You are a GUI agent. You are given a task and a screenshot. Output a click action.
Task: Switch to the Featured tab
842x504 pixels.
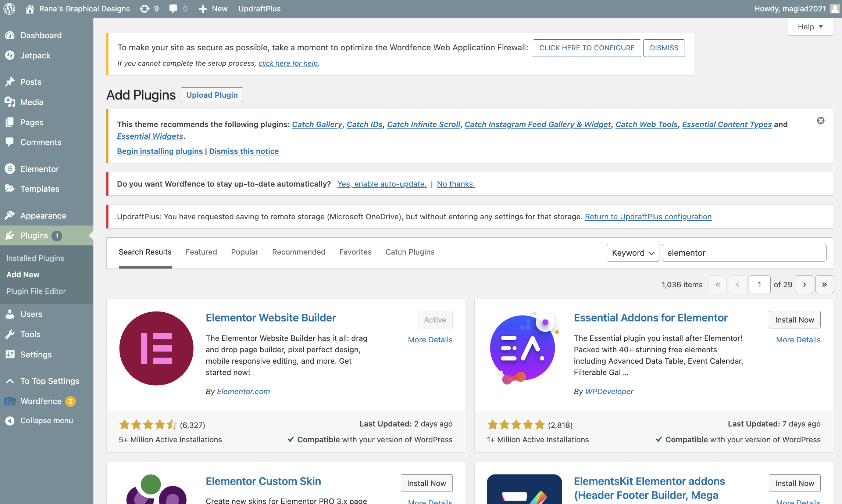(201, 252)
